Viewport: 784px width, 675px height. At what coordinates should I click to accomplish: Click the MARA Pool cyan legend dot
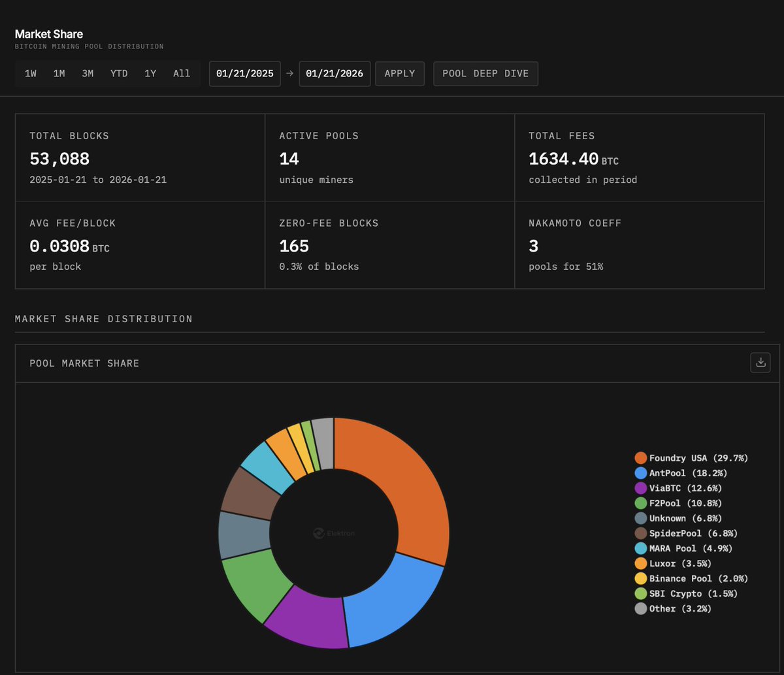(642, 548)
